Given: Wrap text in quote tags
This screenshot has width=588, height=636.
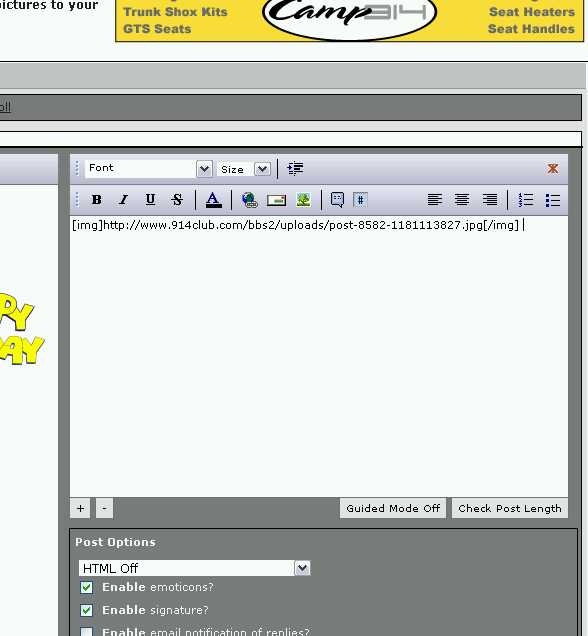Looking at the screenshot, I should point(337,200).
